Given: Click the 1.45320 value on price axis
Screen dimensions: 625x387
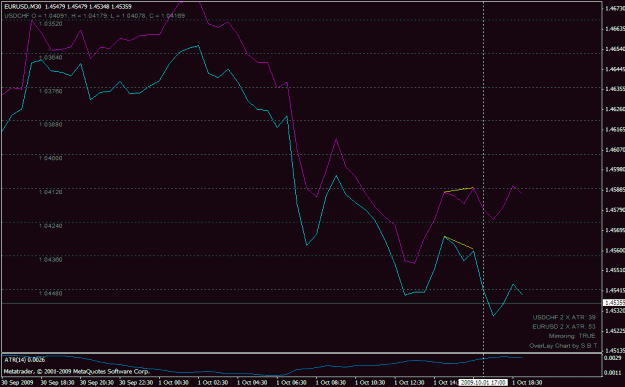Looking at the screenshot, I should [x=615, y=310].
